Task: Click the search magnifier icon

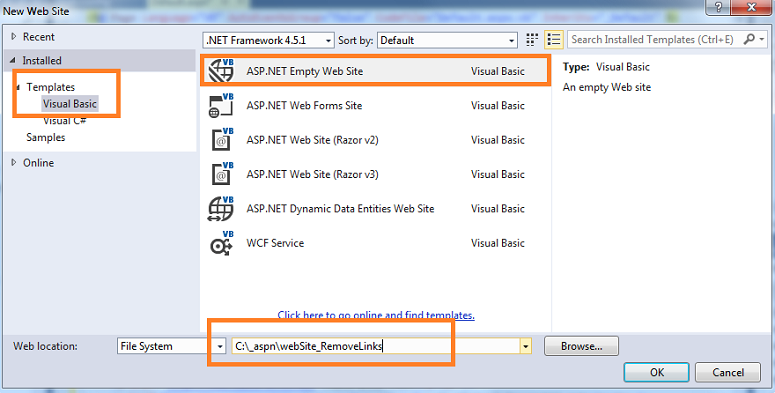Action: click(749, 39)
